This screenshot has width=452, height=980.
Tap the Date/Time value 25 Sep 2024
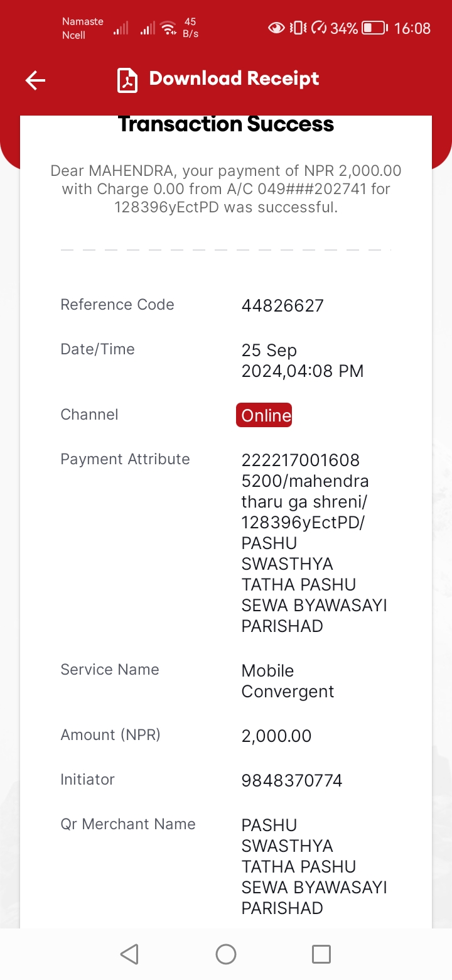[x=303, y=361]
